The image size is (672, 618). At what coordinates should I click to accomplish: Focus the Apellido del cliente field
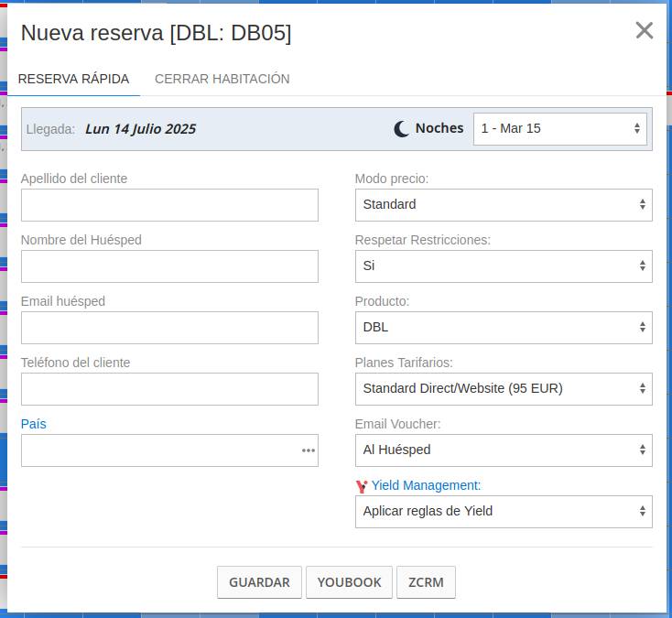click(169, 205)
